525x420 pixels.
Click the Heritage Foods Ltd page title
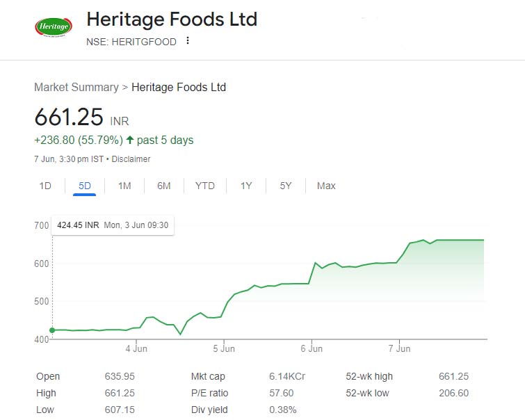click(171, 19)
